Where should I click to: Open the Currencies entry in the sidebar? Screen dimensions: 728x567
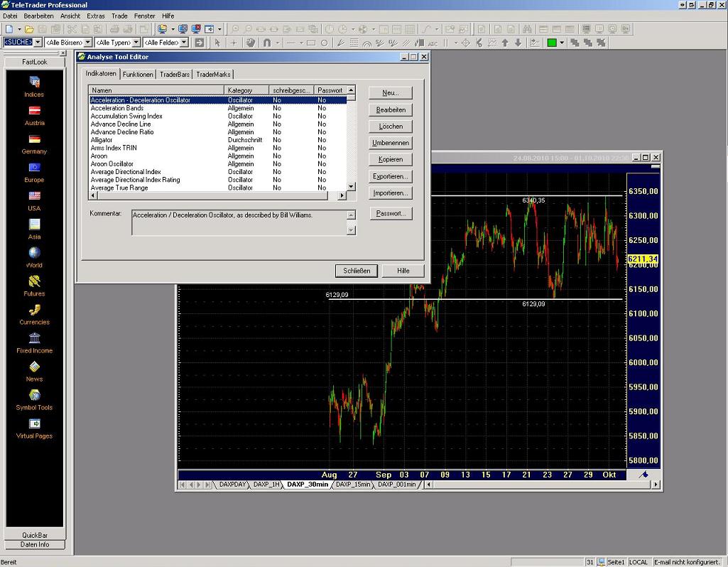pos(34,314)
